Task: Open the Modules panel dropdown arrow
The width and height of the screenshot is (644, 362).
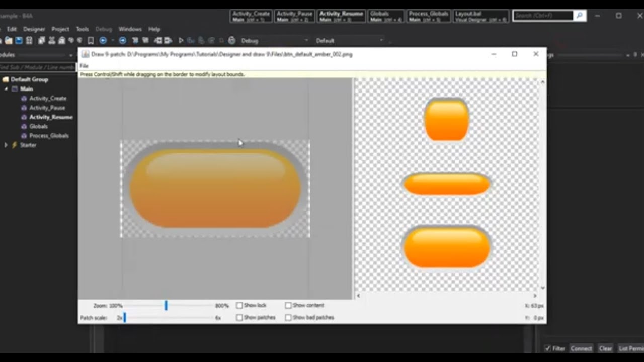Action: click(x=70, y=55)
